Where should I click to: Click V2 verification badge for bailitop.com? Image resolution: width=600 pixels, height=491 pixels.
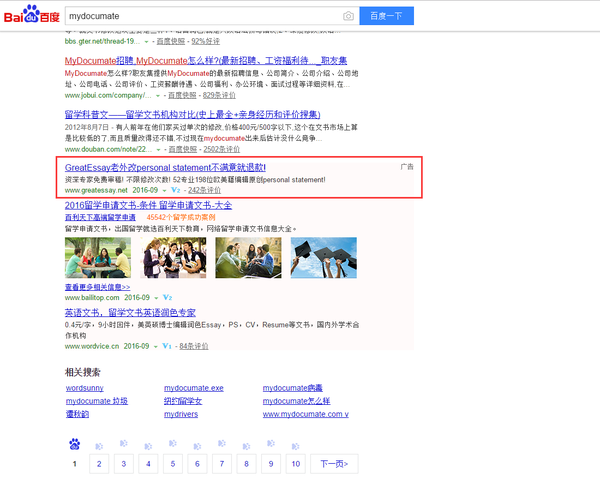[168, 297]
